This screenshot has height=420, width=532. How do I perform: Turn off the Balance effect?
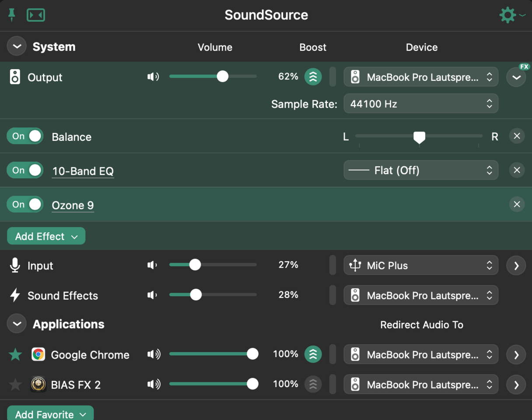click(25, 136)
